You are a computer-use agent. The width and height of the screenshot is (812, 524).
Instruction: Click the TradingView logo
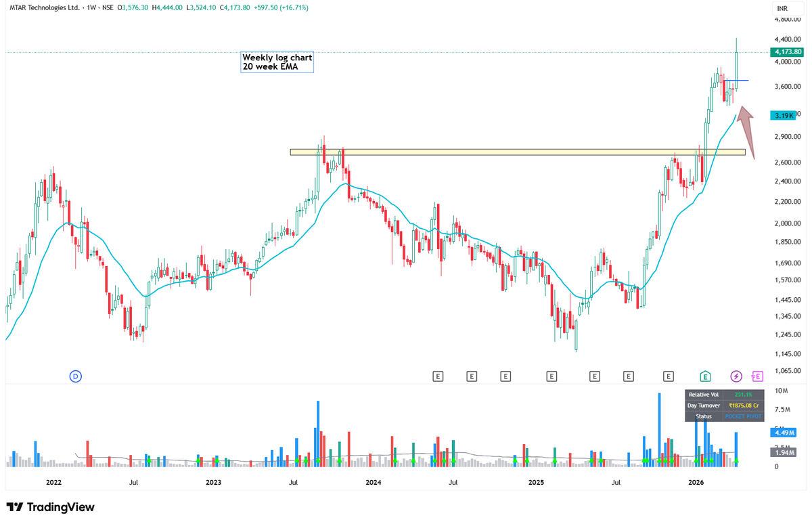(x=51, y=507)
